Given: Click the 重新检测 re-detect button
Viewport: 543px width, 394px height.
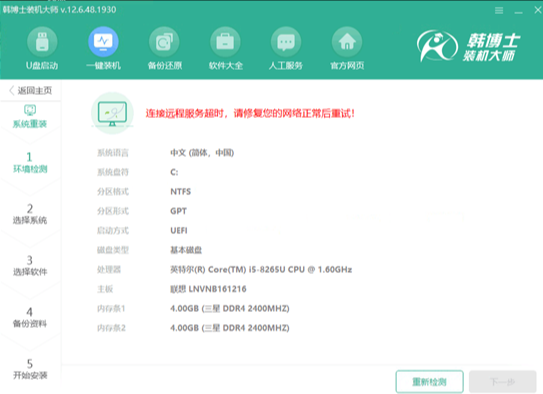Looking at the screenshot, I should (429, 382).
